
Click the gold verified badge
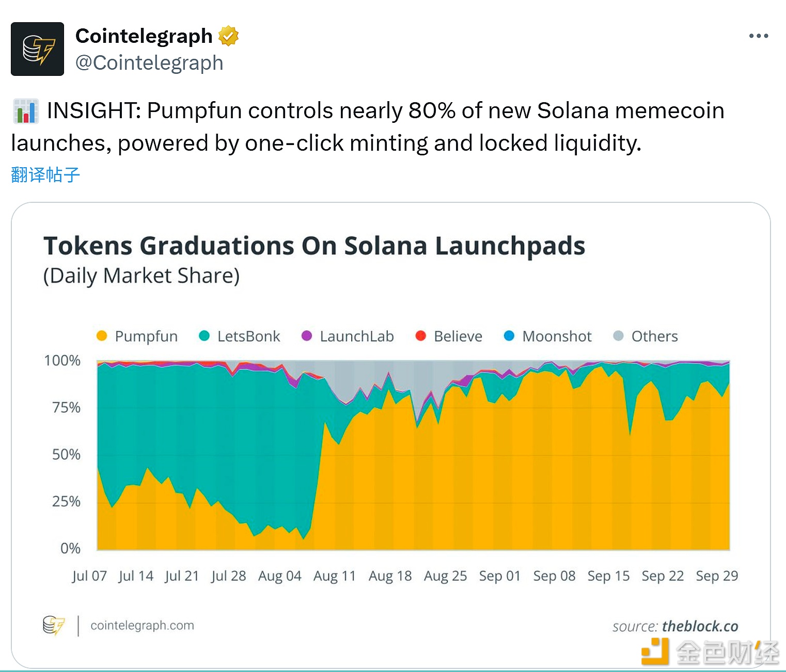click(x=228, y=36)
